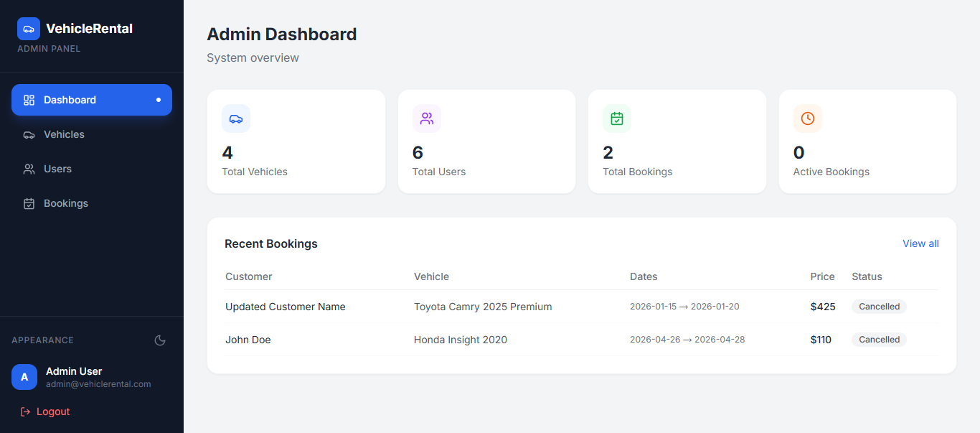The height and width of the screenshot is (433, 980).
Task: Click the Logout arrow icon
Action: (26, 411)
